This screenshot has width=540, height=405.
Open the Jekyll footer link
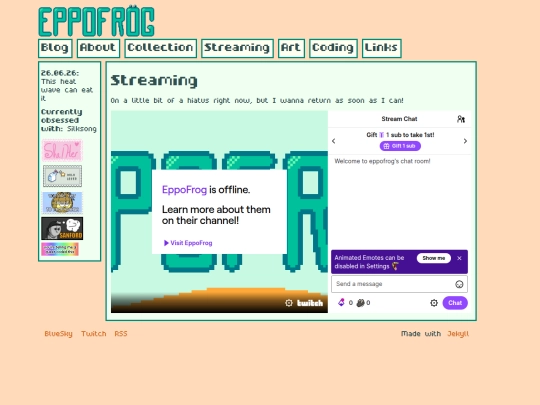pos(458,334)
